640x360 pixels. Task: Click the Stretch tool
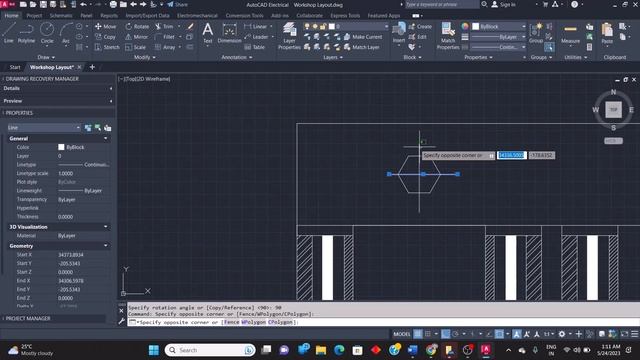point(107,47)
